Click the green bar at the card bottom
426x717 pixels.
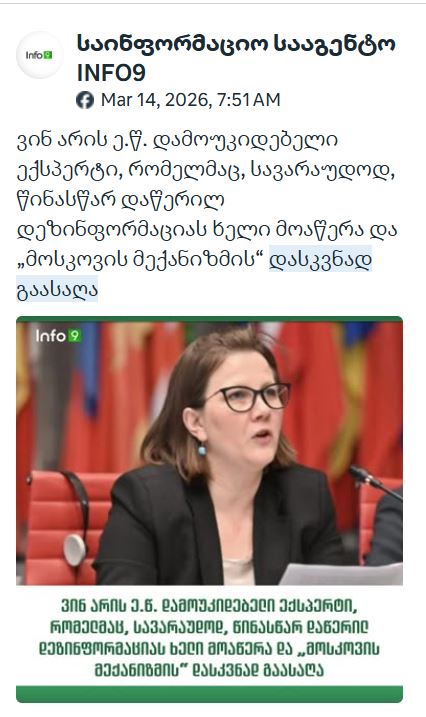[209, 694]
